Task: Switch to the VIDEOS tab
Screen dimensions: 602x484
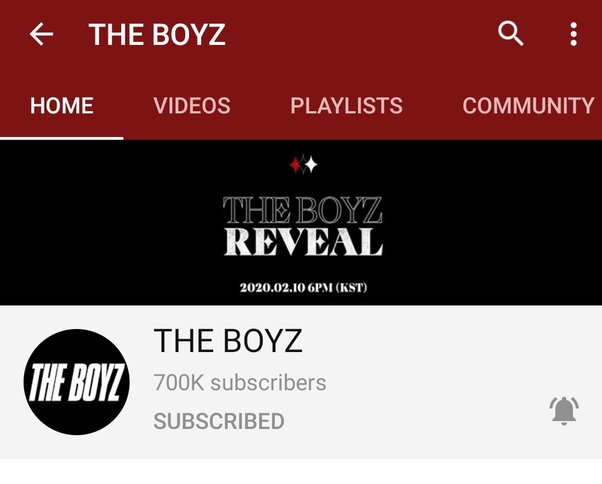Action: pyautogui.click(x=192, y=106)
